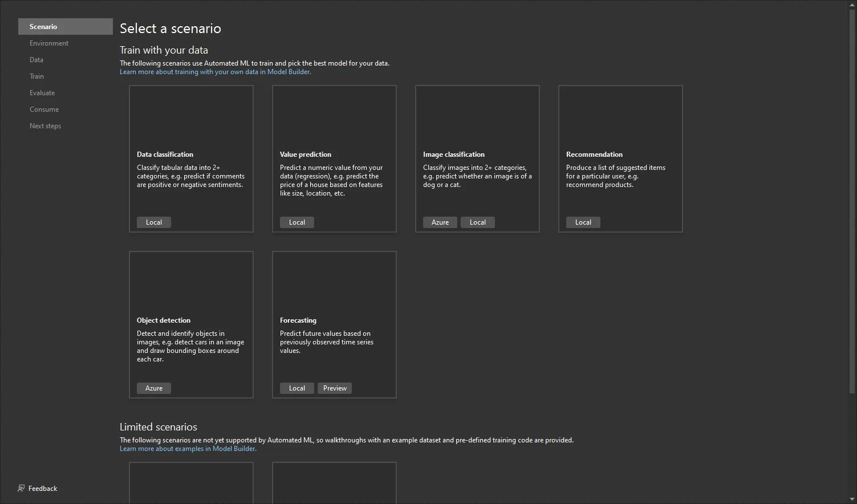The width and height of the screenshot is (857, 504).
Task: Click the Feedback icon at bottom left
Action: 21,489
